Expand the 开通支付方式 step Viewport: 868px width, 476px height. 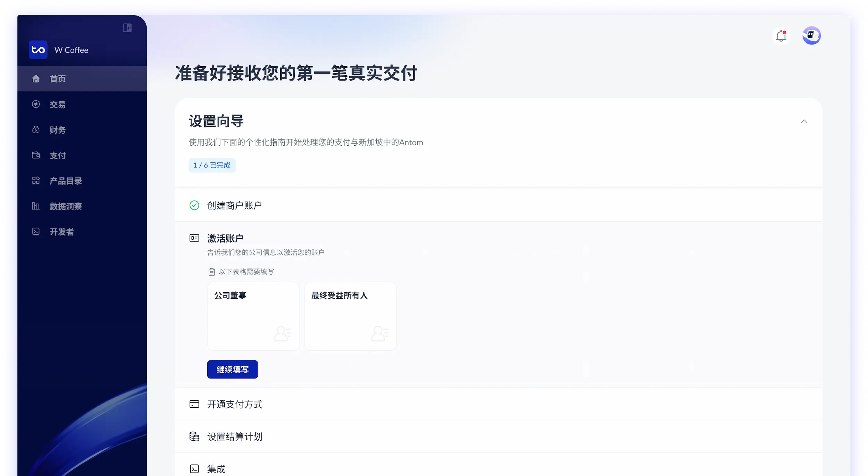499,404
